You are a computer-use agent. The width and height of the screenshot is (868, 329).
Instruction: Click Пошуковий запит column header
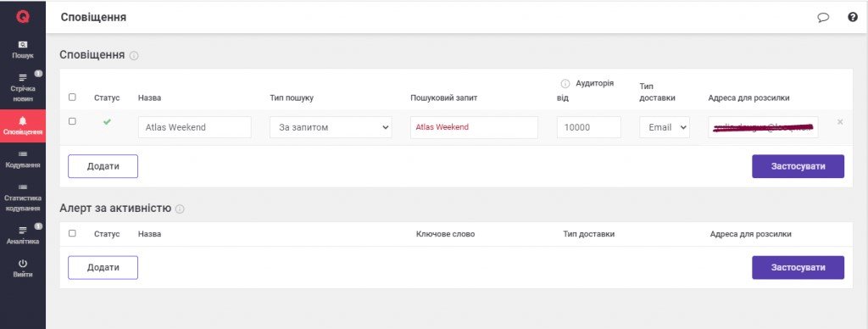pyautogui.click(x=444, y=98)
